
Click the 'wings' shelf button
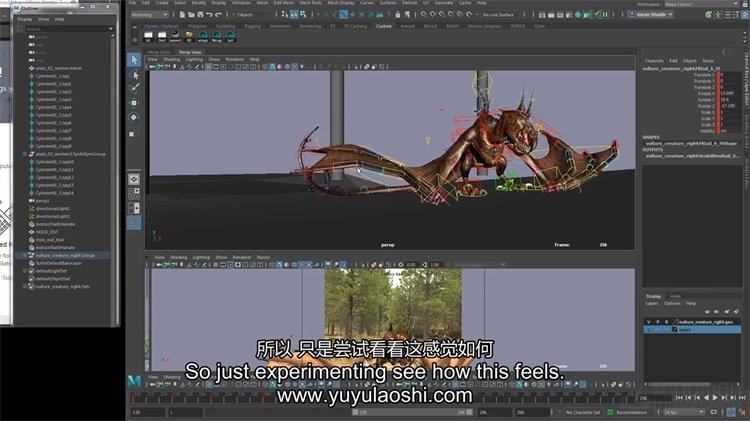pyautogui.click(x=203, y=37)
